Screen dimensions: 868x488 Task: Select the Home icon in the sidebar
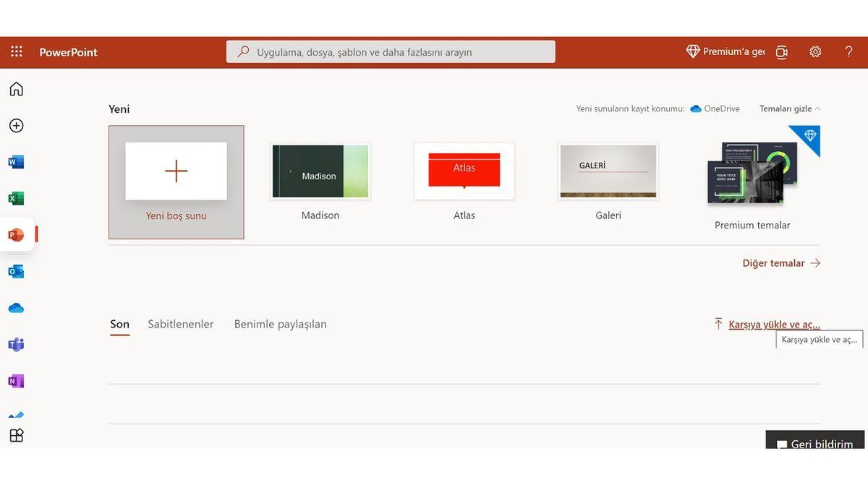(x=16, y=88)
